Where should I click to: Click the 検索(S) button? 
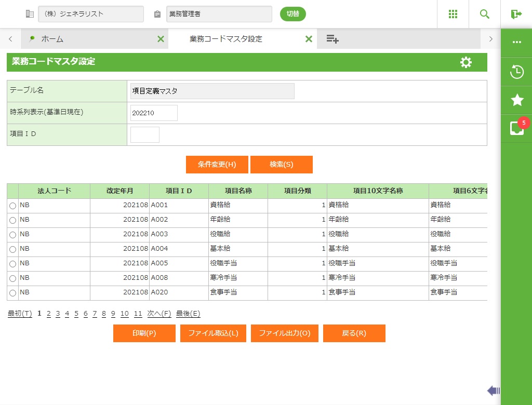click(281, 165)
